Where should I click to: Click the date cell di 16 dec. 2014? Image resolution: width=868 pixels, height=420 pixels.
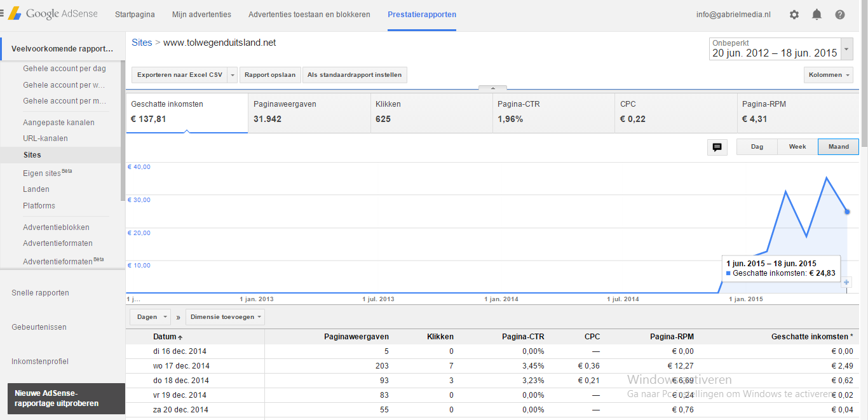tap(180, 351)
